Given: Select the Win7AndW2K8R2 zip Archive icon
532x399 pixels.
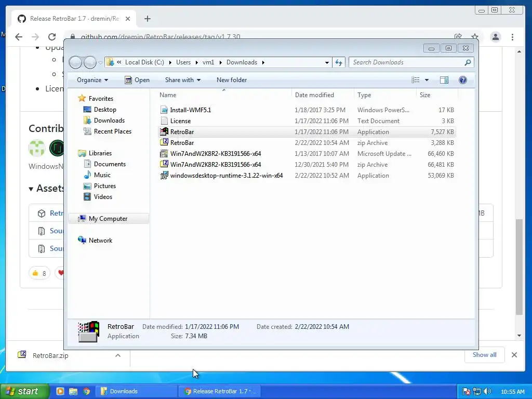Looking at the screenshot, I should pos(164,164).
